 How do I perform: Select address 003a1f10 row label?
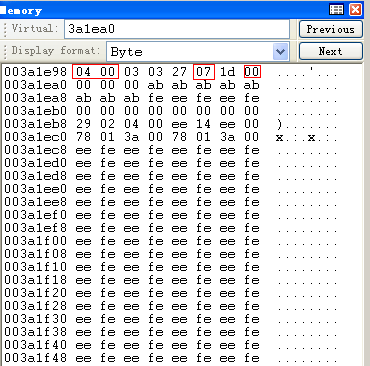35,267
